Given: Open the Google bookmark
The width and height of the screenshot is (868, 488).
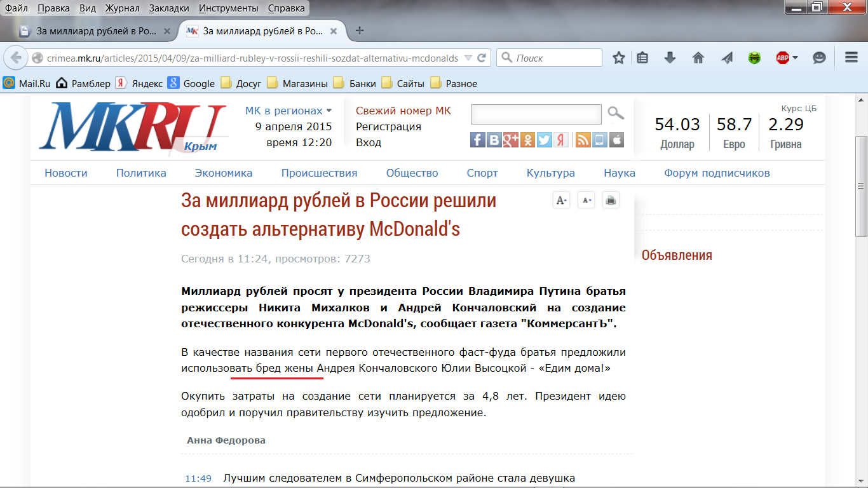Looking at the screenshot, I should tap(191, 83).
